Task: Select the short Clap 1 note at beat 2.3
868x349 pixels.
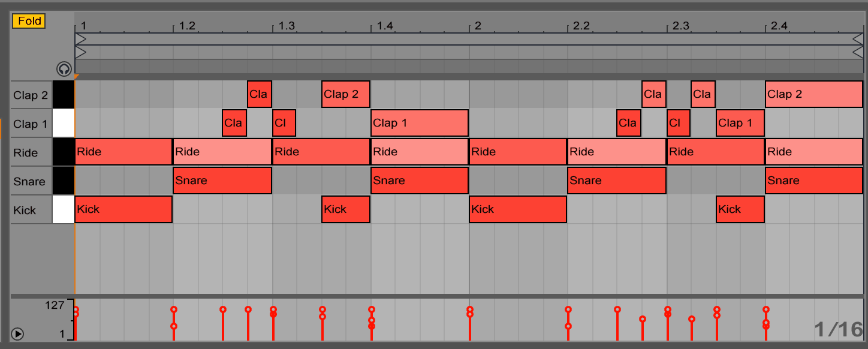Action: point(679,123)
